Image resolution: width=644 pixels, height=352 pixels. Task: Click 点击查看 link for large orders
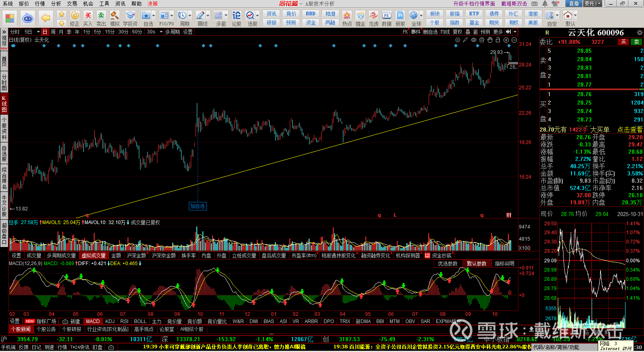(630, 130)
